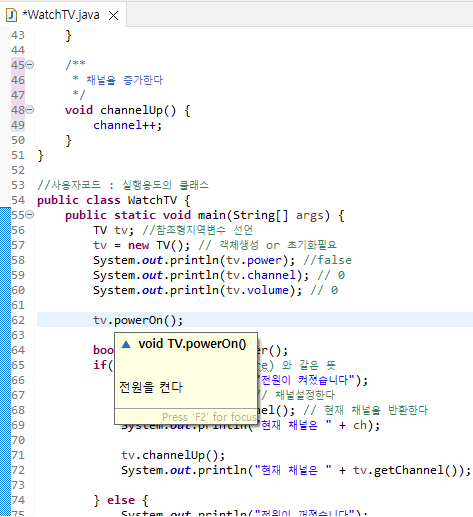Image resolution: width=473 pixels, height=517 pixels.
Task: Collapse the Javadoc comment at line 45
Action: [30, 65]
